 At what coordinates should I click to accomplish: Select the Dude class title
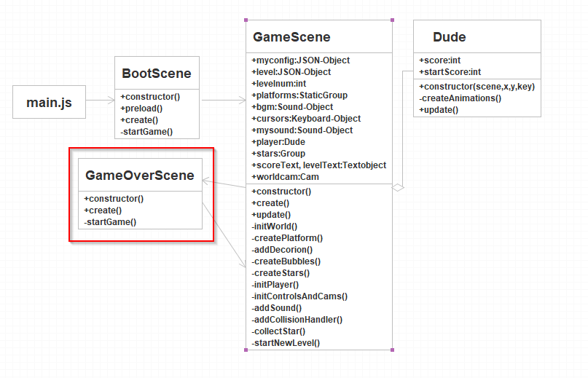point(449,37)
